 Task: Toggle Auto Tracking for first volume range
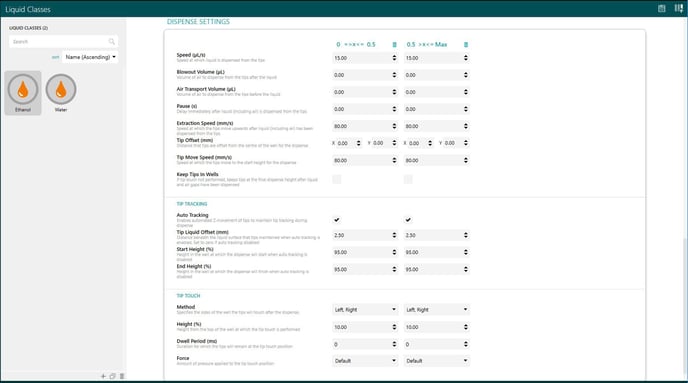(x=337, y=220)
